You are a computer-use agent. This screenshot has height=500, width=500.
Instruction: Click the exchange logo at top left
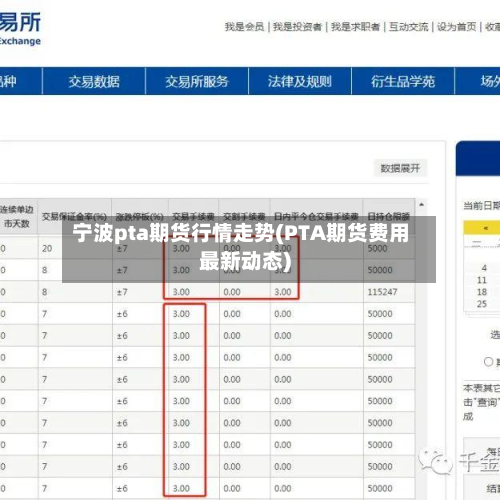[x=20, y=29]
